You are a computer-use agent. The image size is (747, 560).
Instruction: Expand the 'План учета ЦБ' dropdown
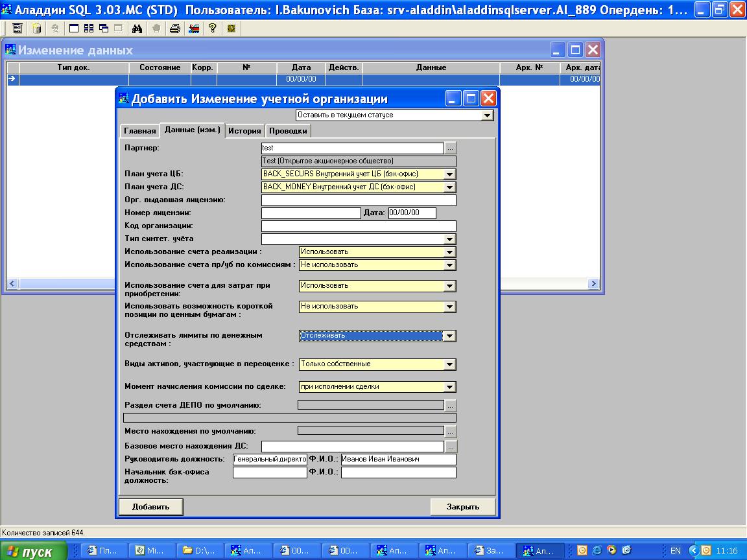pyautogui.click(x=449, y=174)
